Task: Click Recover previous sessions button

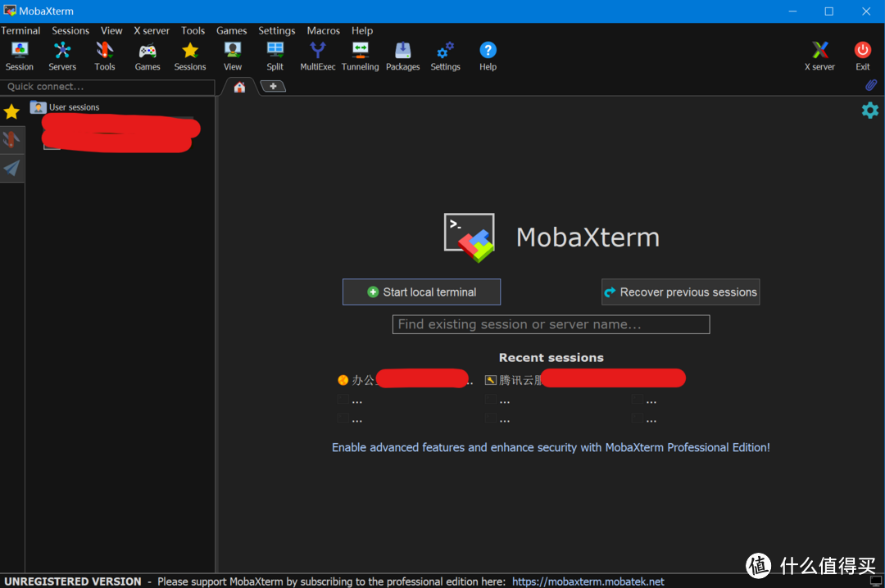Action: [681, 292]
